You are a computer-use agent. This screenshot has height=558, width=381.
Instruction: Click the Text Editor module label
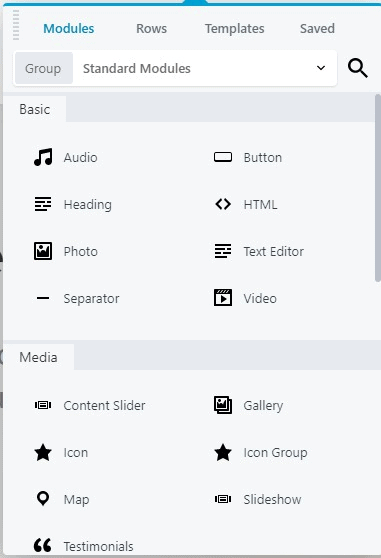click(x=274, y=251)
